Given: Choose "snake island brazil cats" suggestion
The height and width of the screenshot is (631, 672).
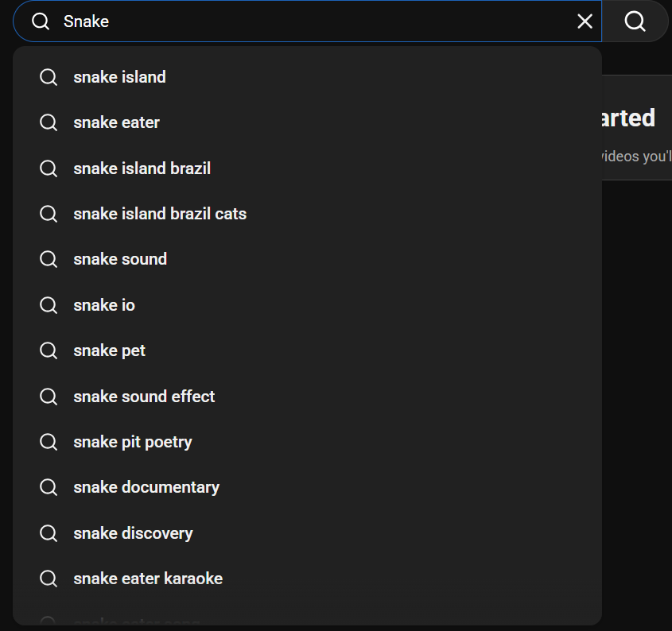Looking at the screenshot, I should [160, 214].
